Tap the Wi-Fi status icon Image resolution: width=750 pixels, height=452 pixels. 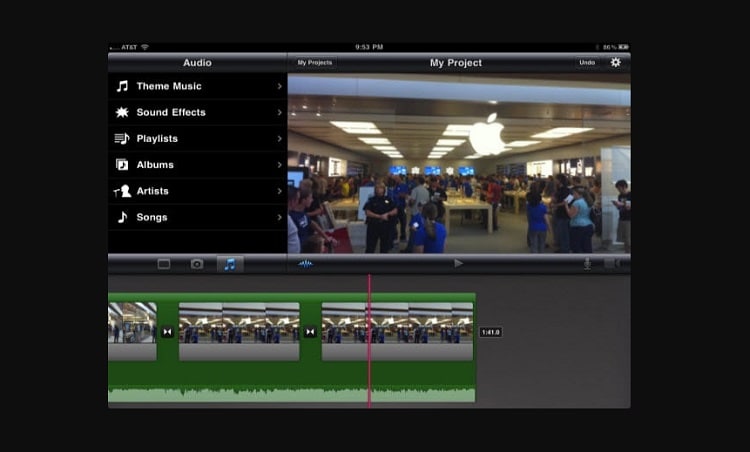(145, 47)
